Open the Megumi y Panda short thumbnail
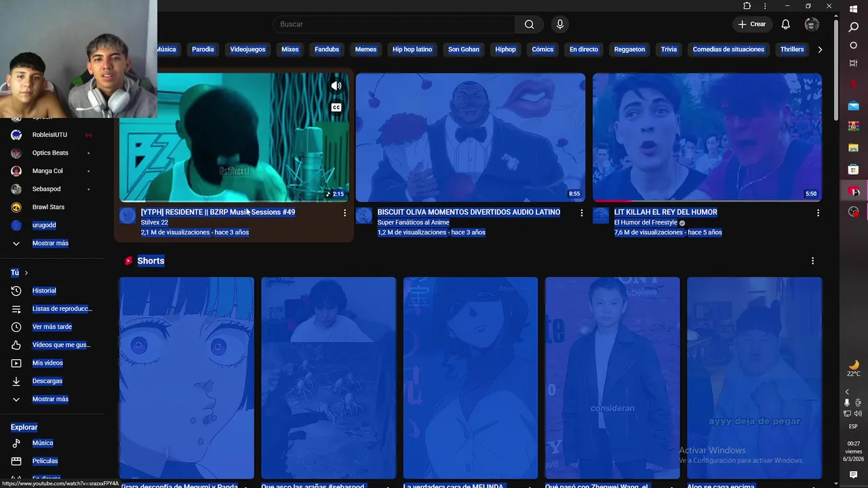Image resolution: width=868 pixels, height=488 pixels. [186, 378]
